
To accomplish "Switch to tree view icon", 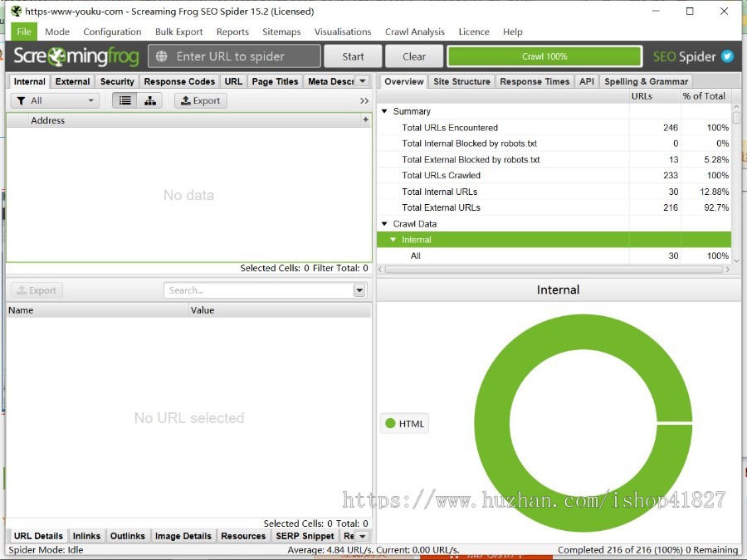I will 150,100.
